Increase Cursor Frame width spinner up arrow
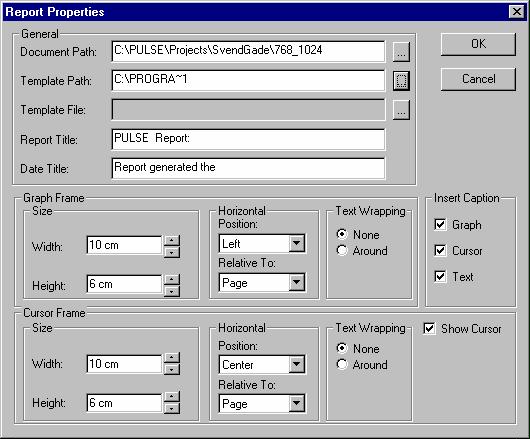 tap(172, 358)
